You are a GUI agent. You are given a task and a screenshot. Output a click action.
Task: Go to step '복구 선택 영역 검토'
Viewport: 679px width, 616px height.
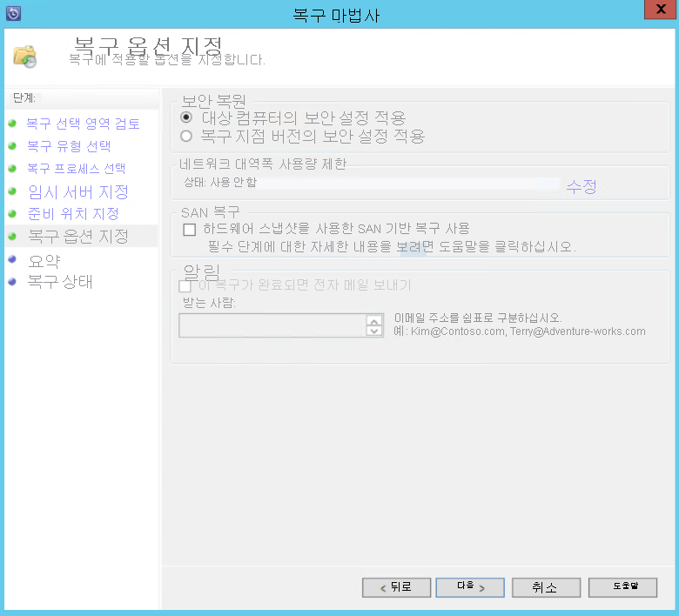click(x=84, y=124)
